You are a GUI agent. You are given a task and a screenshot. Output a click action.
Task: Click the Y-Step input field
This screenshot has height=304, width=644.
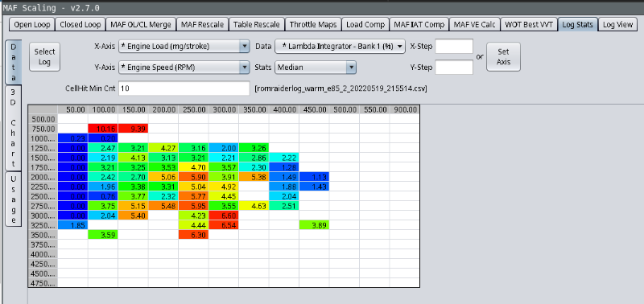click(454, 68)
